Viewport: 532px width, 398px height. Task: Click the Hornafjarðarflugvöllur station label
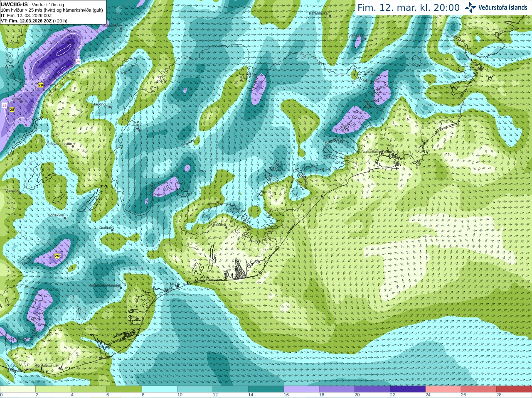click(x=374, y=152)
